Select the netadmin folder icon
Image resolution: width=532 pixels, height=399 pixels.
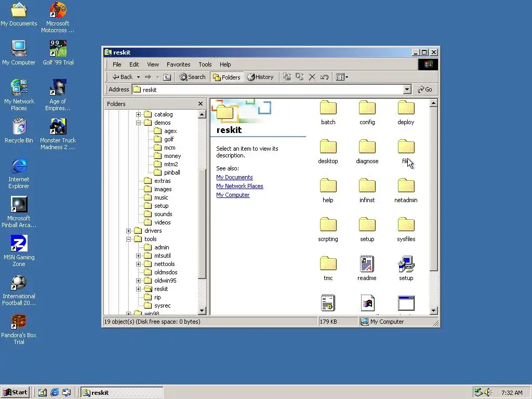(406, 191)
